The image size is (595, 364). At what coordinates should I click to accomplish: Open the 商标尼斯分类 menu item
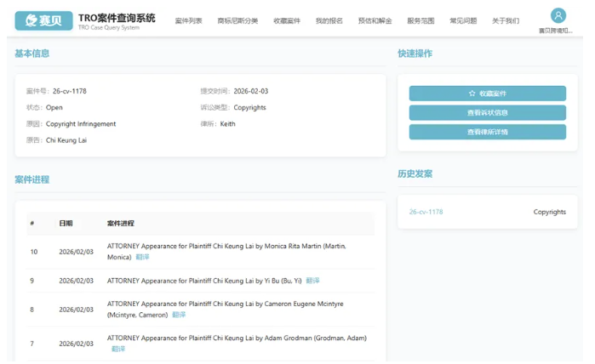point(237,20)
